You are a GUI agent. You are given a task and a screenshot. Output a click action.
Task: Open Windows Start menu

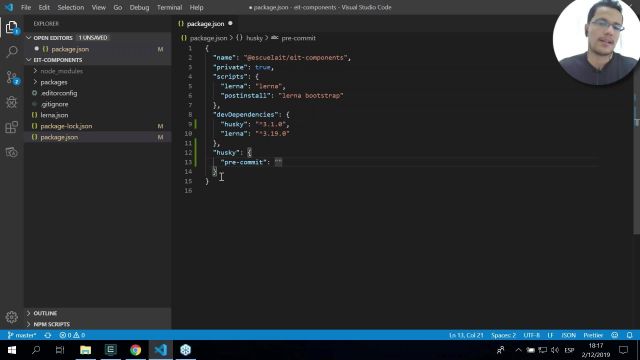click(x=12, y=350)
